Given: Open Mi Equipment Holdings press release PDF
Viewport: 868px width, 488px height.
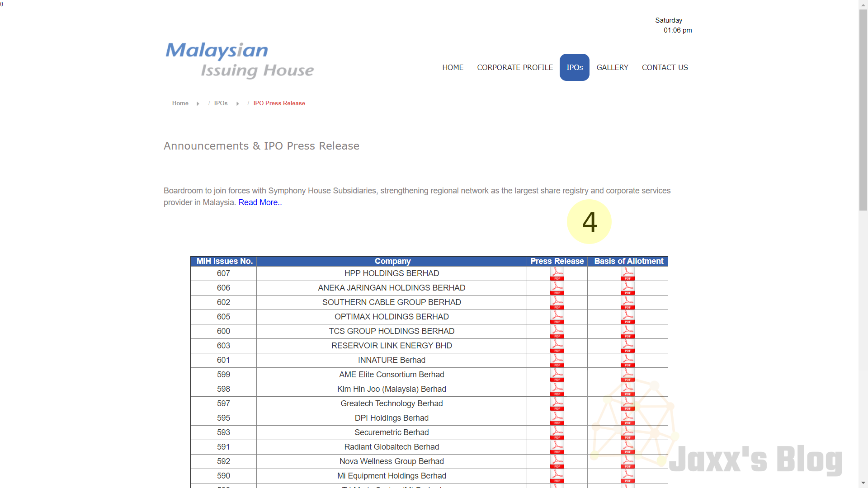Looking at the screenshot, I should pyautogui.click(x=557, y=476).
